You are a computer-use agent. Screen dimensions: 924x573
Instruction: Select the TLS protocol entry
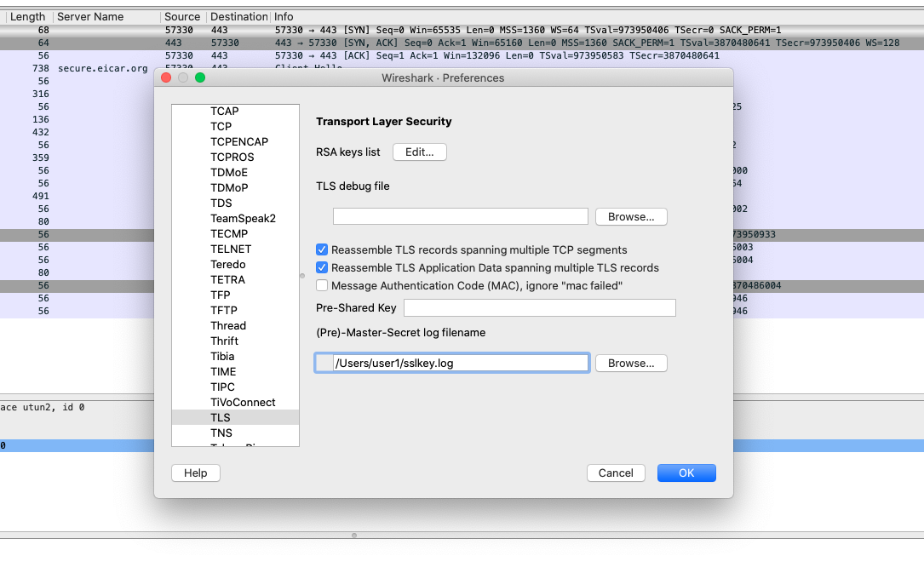219,417
